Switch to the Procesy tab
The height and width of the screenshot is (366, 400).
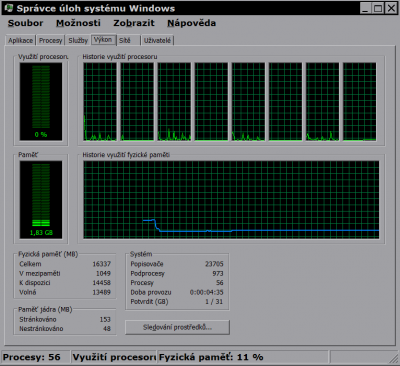pos(51,40)
